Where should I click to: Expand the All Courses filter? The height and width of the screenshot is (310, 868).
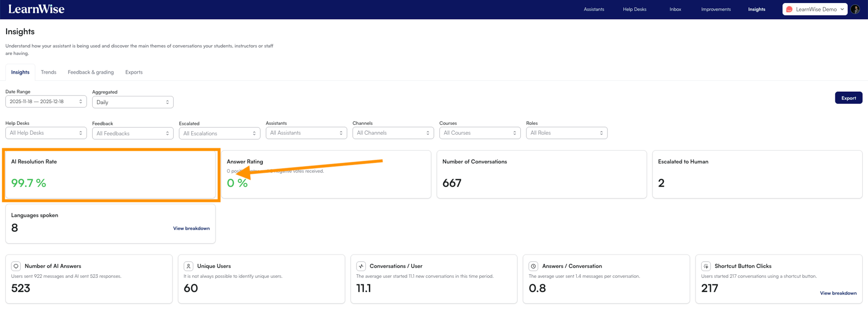(480, 133)
